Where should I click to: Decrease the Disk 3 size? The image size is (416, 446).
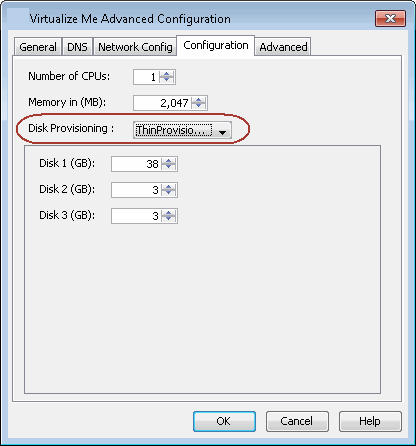[169, 219]
